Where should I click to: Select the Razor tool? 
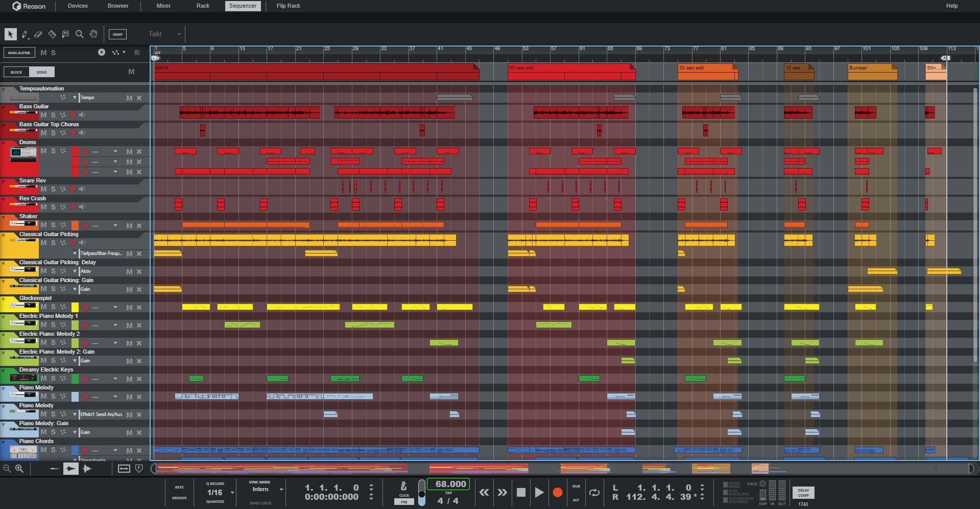(52, 34)
